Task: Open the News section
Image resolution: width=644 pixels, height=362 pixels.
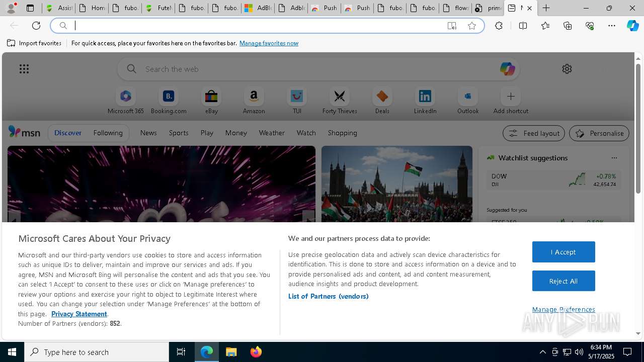Action: click(148, 133)
